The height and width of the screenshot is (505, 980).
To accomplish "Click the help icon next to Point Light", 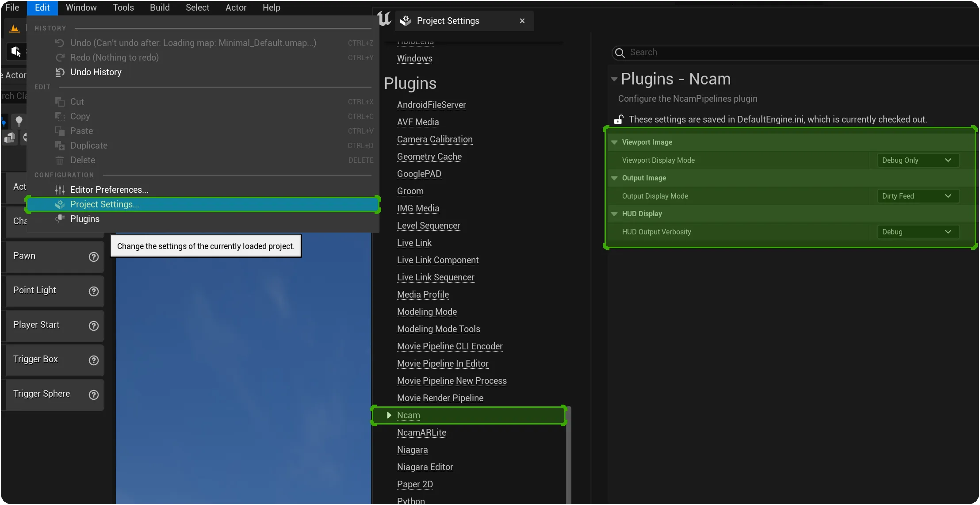I will click(x=93, y=291).
